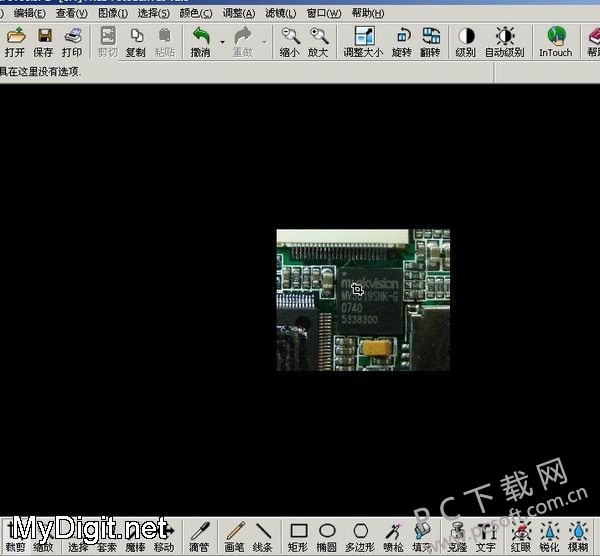
Task: Select the 文字 (Text) tool
Action: [x=486, y=531]
